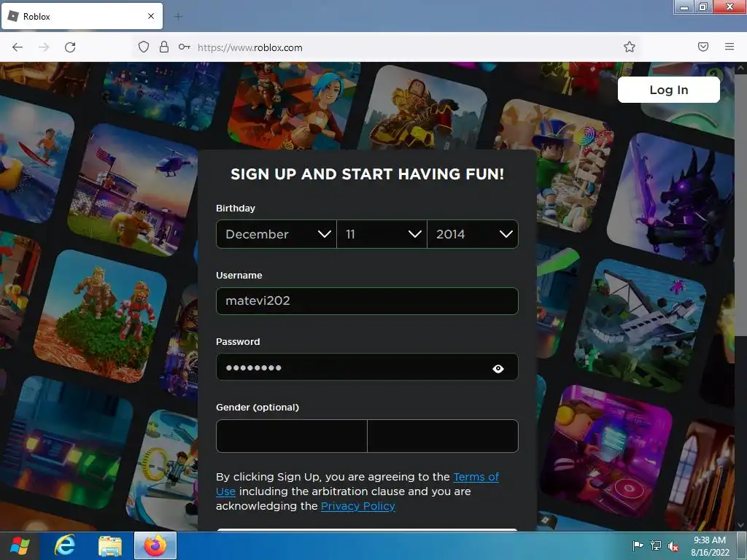
Task: Open the birthday year dropdown showing 2014
Action: (x=473, y=234)
